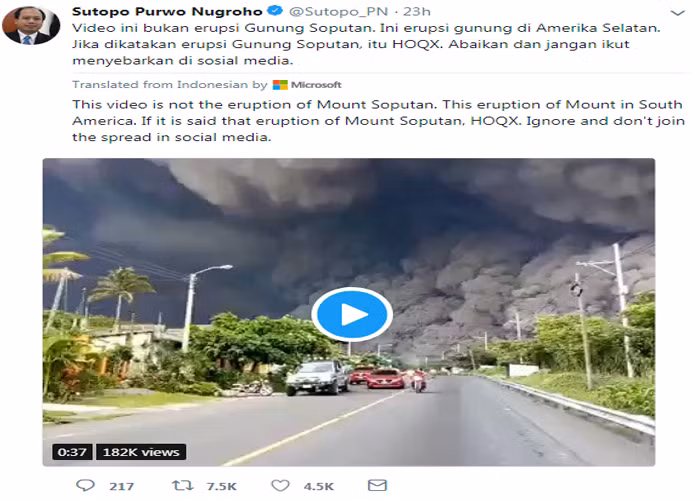Click the 217 replies count
Image resolution: width=700 pixels, height=500 pixels.
pos(121,486)
